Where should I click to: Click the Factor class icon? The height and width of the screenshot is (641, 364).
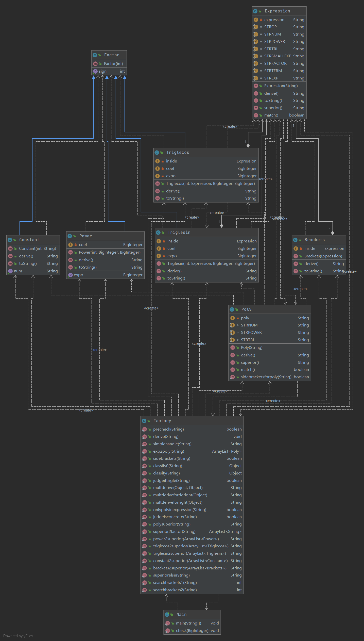point(95,55)
